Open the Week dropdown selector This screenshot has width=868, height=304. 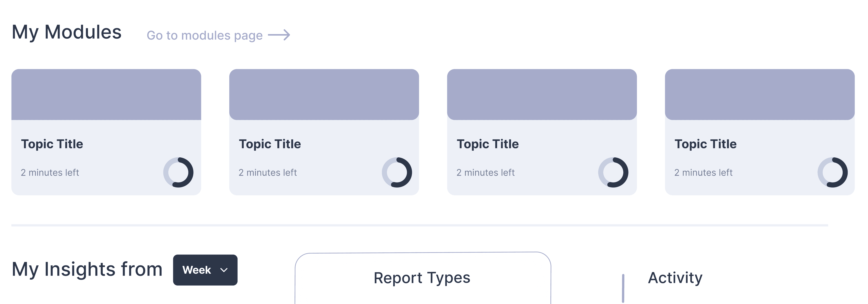[x=205, y=270]
